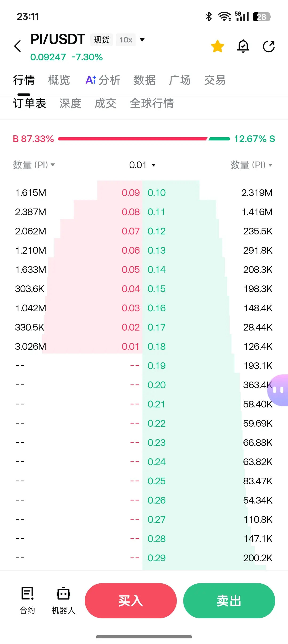Switch to the Ai 分析 tab
The width and height of the screenshot is (288, 644).
click(103, 80)
